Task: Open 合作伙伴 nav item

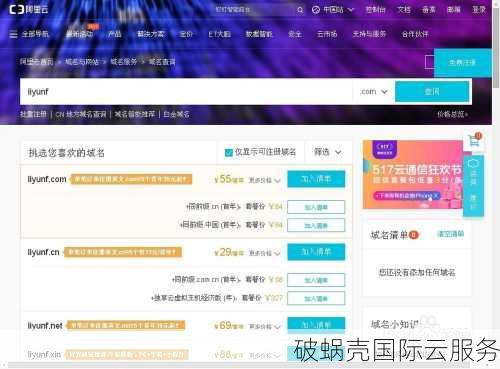Action: 415,34
